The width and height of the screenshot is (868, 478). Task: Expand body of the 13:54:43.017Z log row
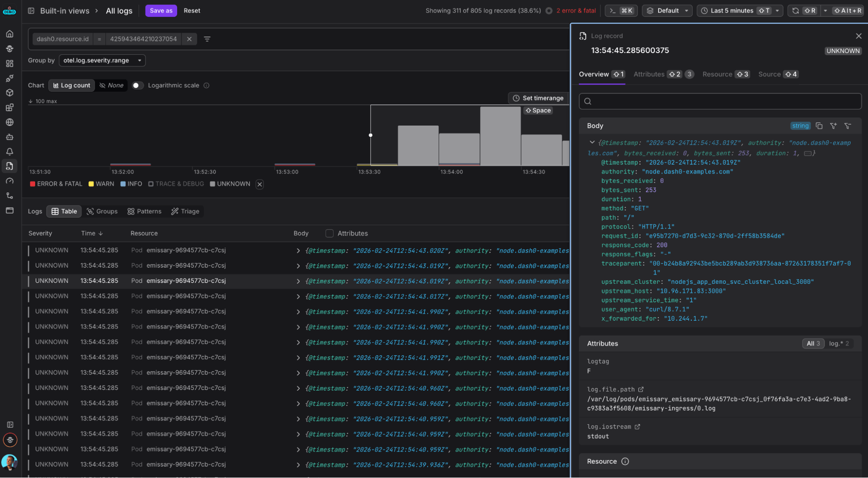(x=298, y=296)
